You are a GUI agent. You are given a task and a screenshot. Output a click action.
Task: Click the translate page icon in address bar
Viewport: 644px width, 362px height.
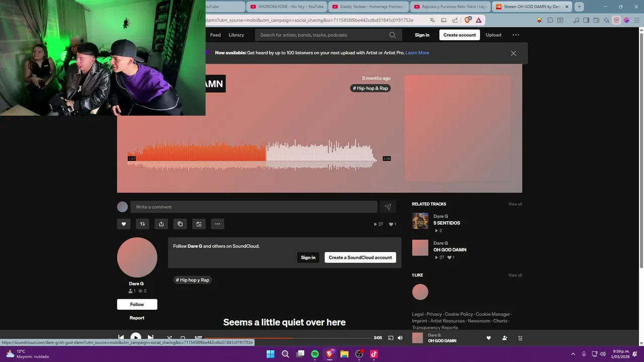click(x=432, y=20)
